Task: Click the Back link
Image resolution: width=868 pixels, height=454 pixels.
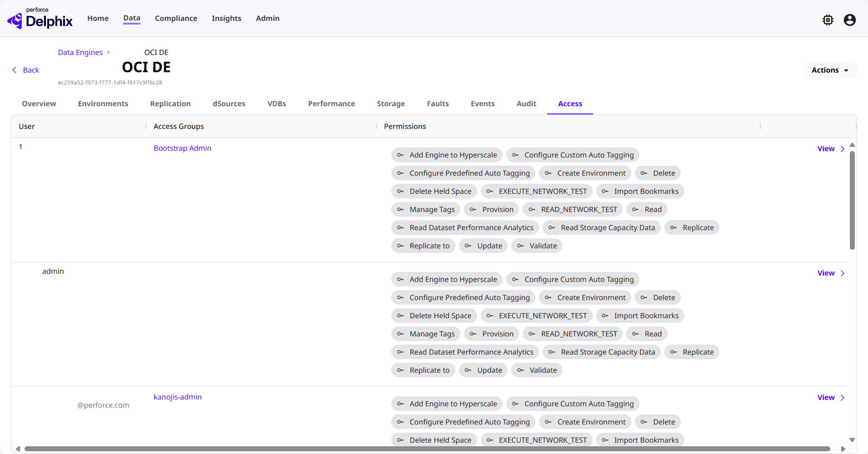Action: pos(31,70)
